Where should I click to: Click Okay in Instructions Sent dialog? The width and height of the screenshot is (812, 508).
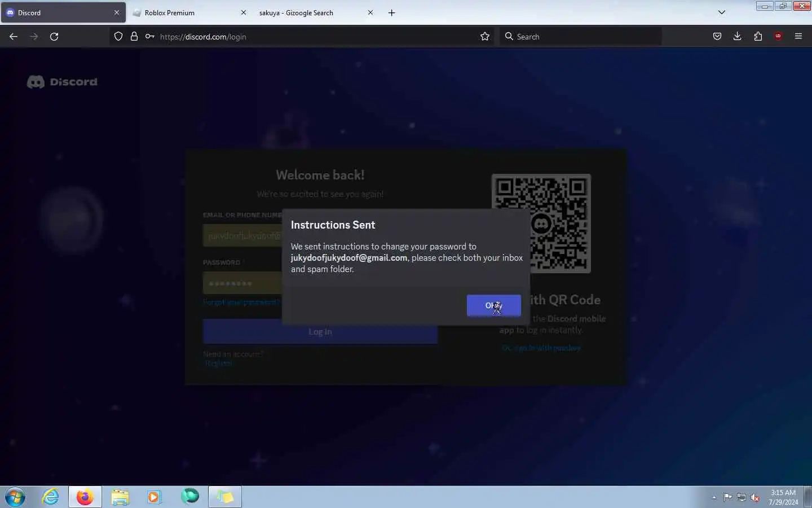(x=493, y=305)
